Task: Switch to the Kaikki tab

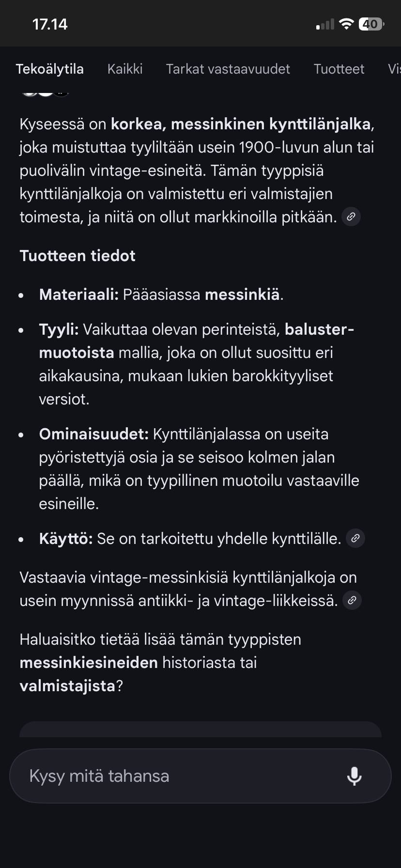Action: [x=125, y=69]
